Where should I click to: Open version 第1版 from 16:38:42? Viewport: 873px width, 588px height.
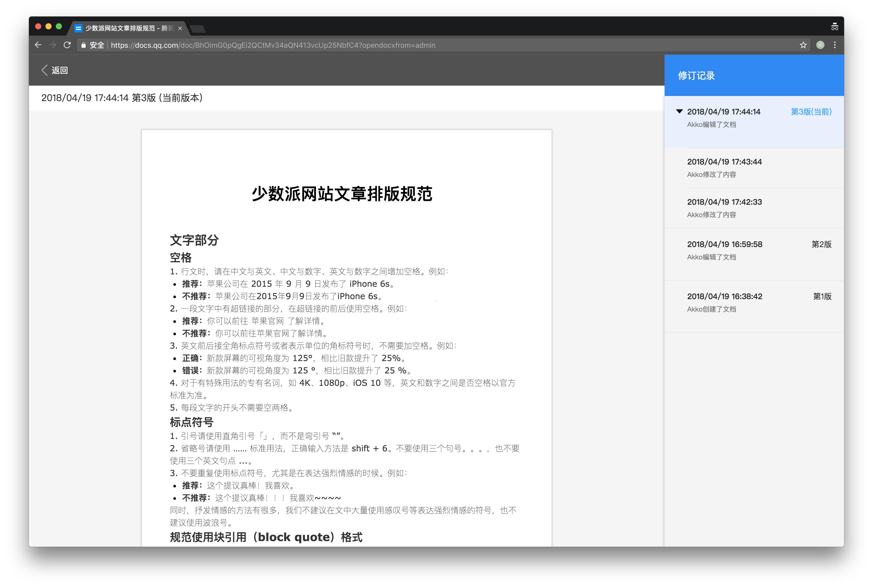point(725,297)
